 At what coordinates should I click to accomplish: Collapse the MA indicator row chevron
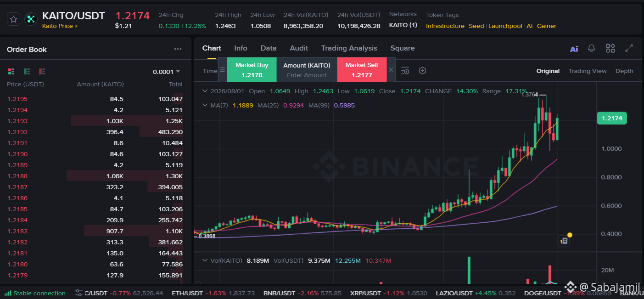tap(205, 105)
